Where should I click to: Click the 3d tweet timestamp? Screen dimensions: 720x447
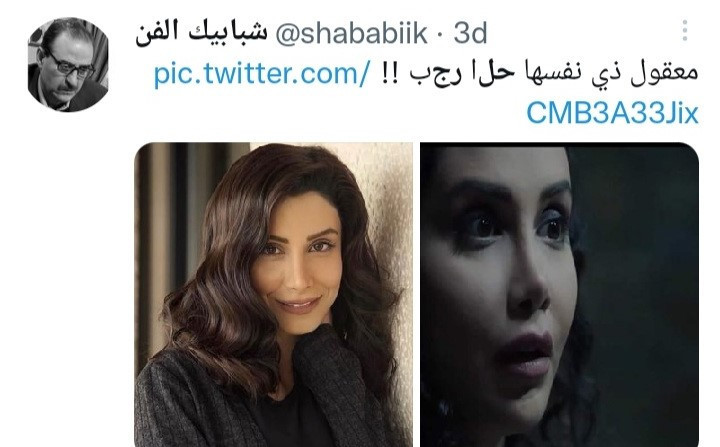470,34
